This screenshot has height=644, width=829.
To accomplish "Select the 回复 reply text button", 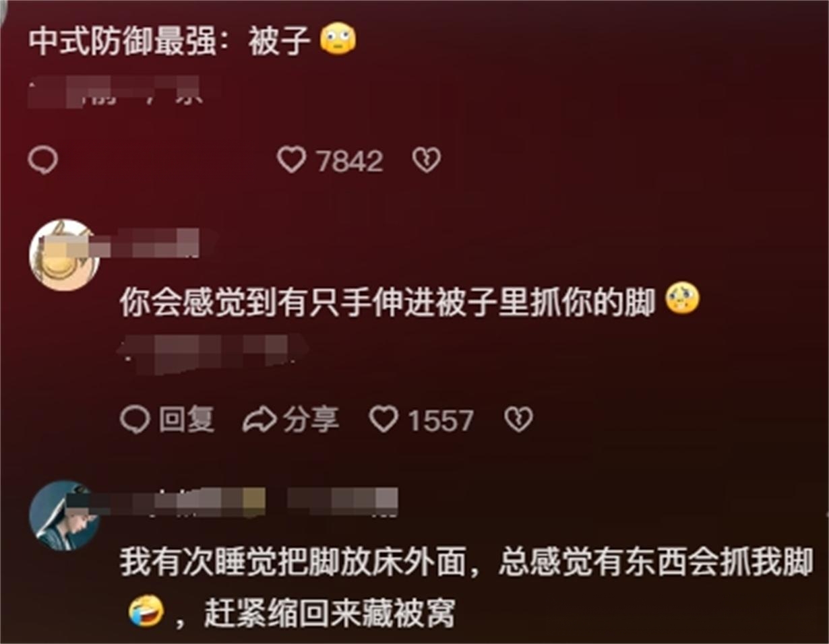I will [x=187, y=420].
